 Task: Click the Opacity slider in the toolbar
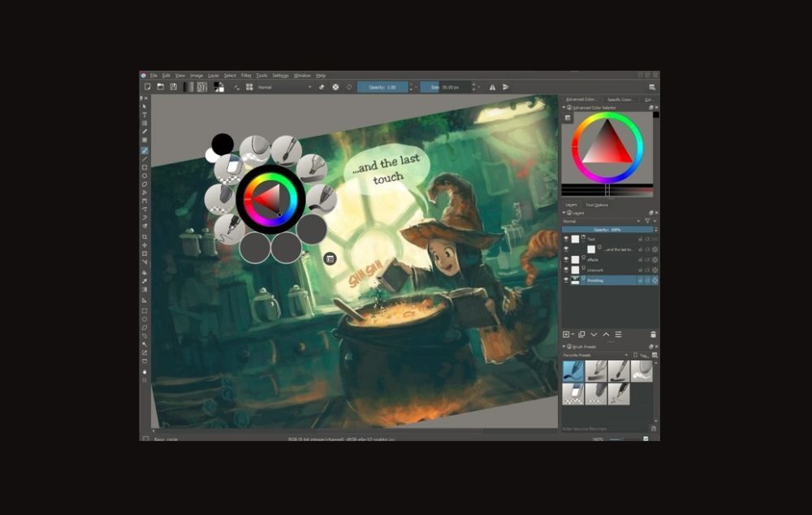click(382, 87)
